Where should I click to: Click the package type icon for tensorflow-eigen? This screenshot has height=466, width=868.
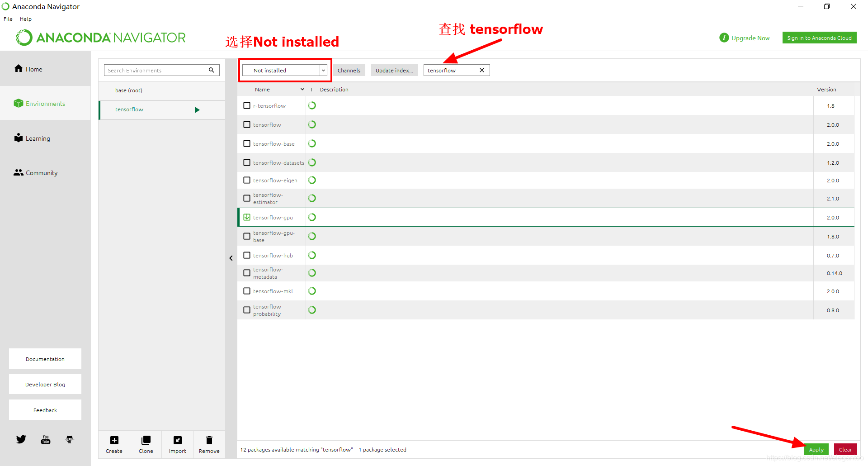click(312, 180)
